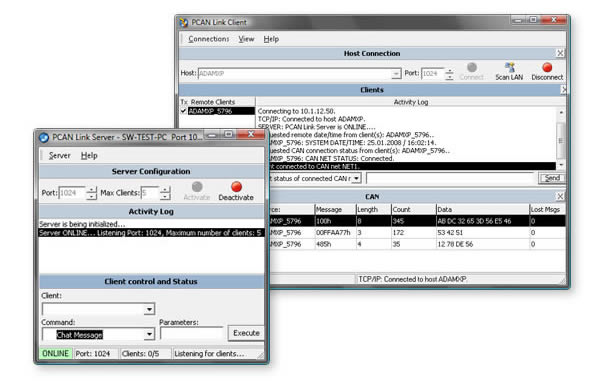The width and height of the screenshot is (600, 384).
Task: Click PCAN Link Client title bar icon
Action: click(x=184, y=23)
